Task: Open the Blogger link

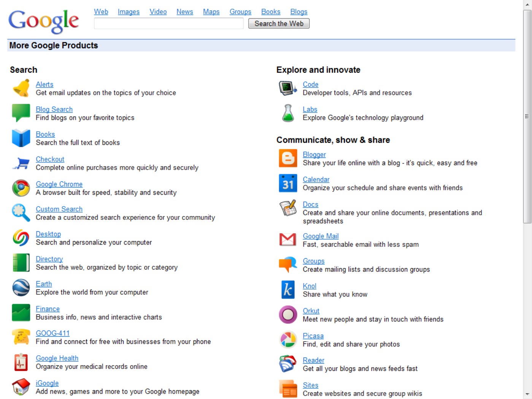Action: [x=314, y=154]
